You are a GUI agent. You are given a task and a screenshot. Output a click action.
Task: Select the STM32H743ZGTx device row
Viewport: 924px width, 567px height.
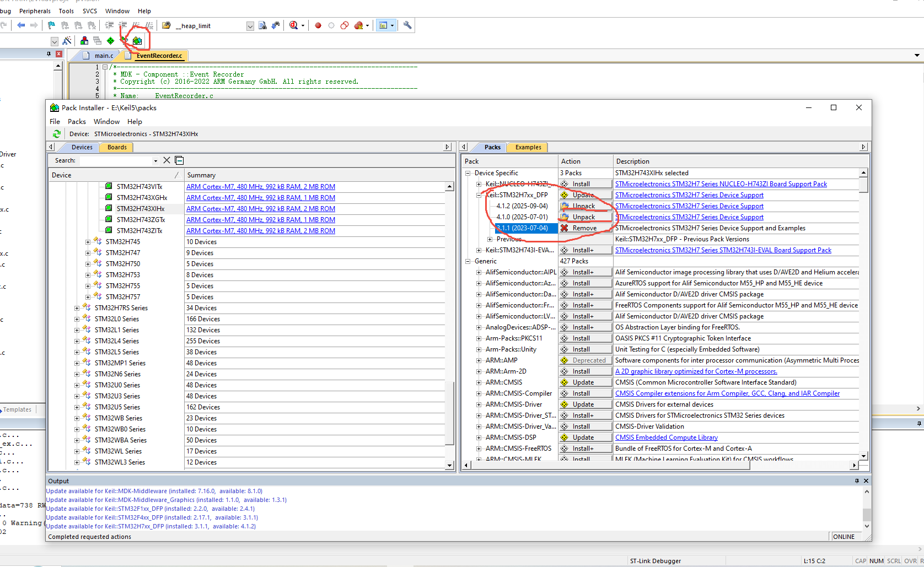(x=141, y=220)
